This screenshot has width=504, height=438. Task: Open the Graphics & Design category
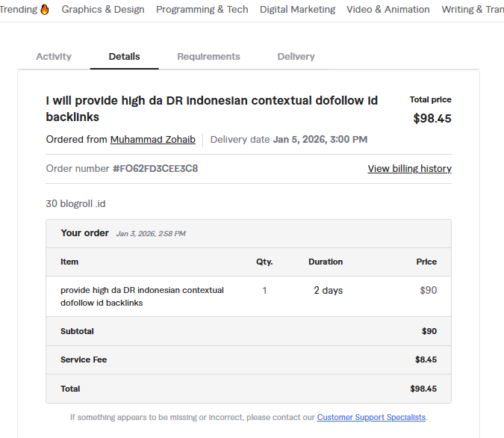(103, 10)
